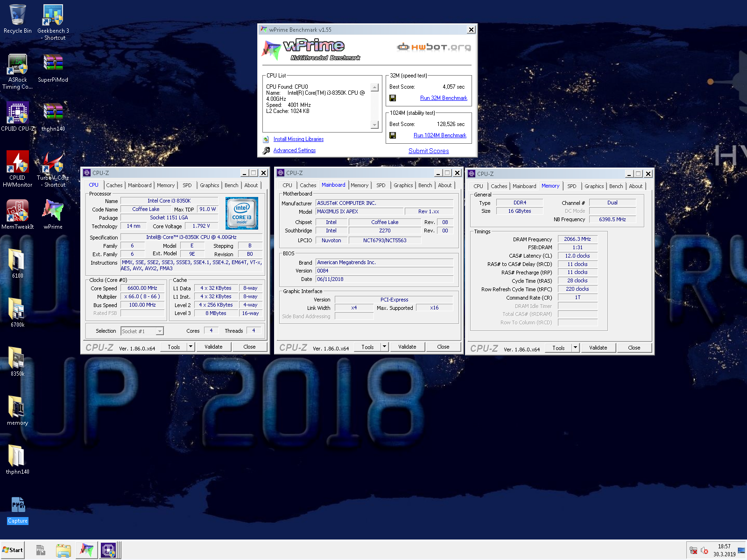Expand Tools dropdown arrow in Mainboard window
This screenshot has width=747, height=560.
[x=384, y=347]
